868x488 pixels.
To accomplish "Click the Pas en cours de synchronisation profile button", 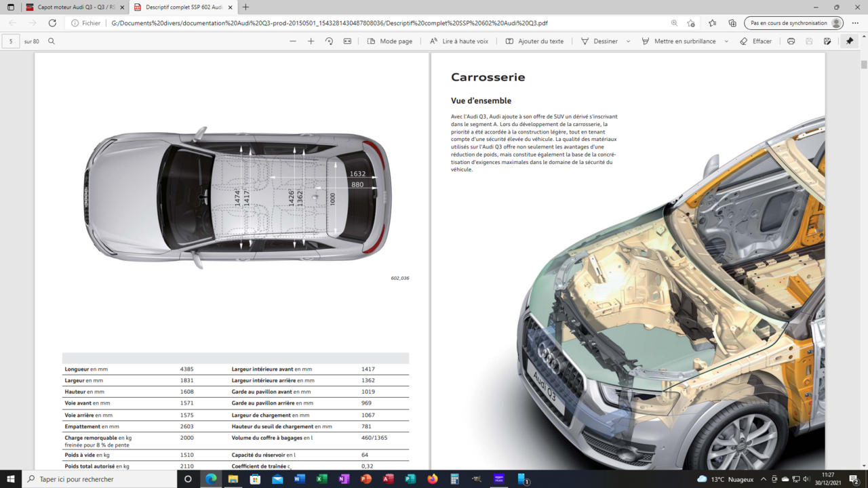I will coord(793,23).
